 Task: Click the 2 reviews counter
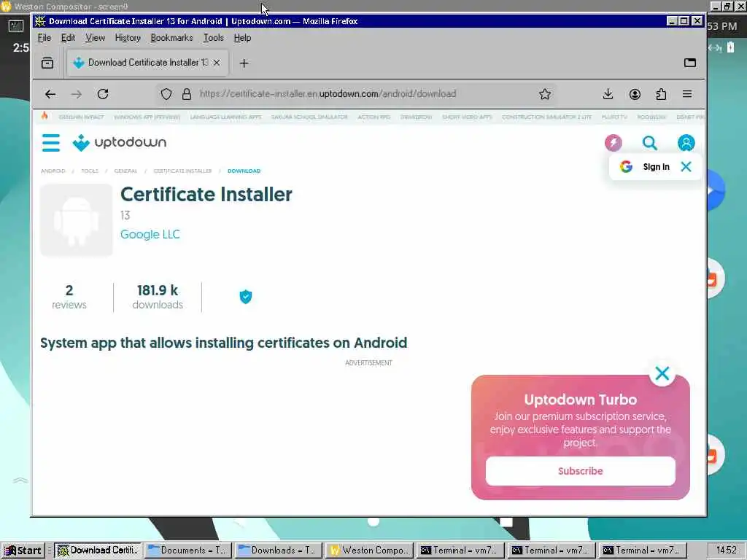(69, 297)
